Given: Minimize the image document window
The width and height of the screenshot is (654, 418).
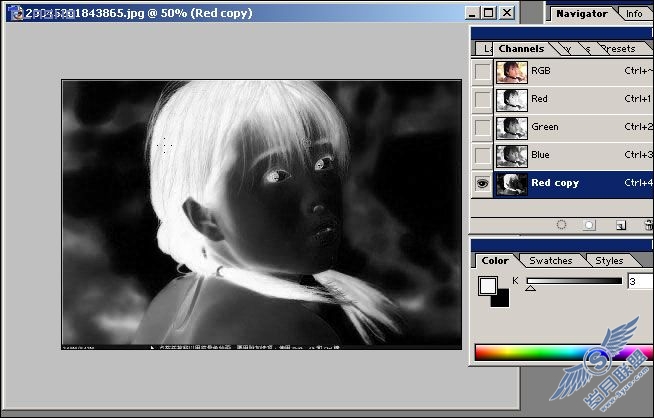Looking at the screenshot, I should pos(472,13).
